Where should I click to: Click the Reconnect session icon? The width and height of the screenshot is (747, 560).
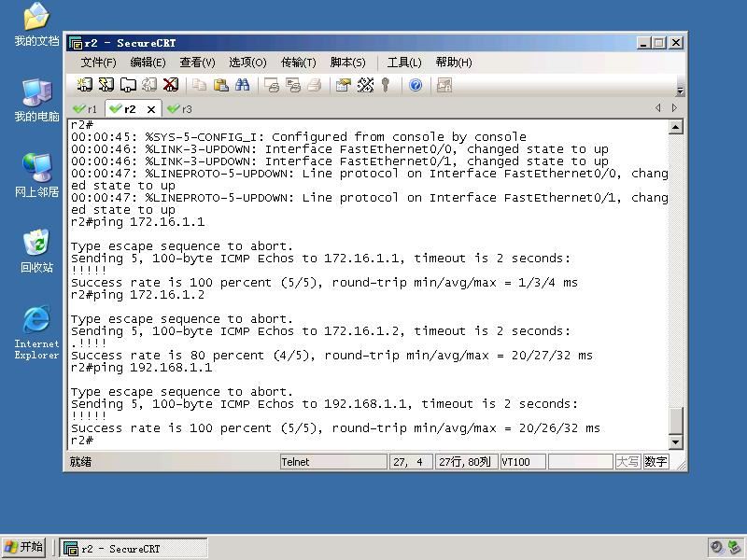point(149,85)
